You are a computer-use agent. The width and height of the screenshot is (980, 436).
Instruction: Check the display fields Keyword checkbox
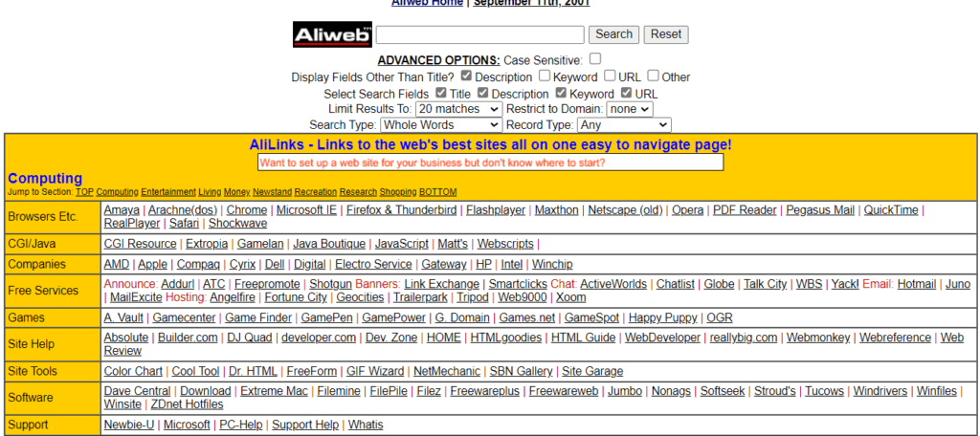point(545,76)
